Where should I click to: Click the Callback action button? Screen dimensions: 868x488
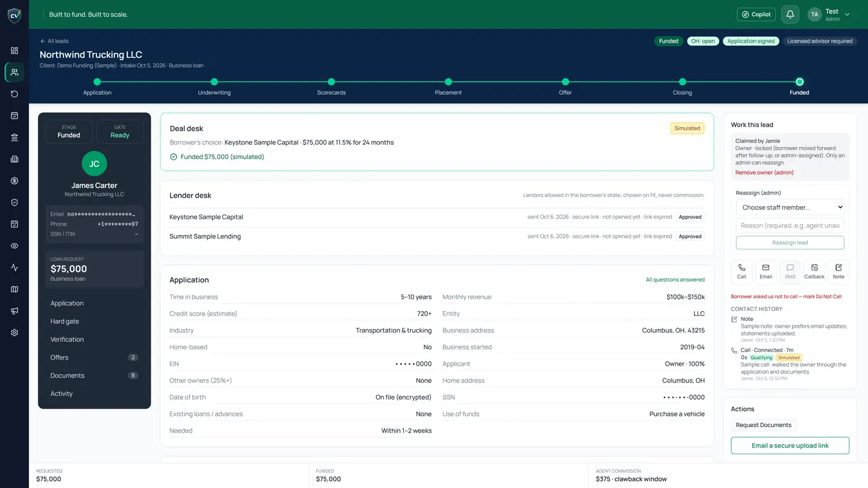(x=814, y=272)
